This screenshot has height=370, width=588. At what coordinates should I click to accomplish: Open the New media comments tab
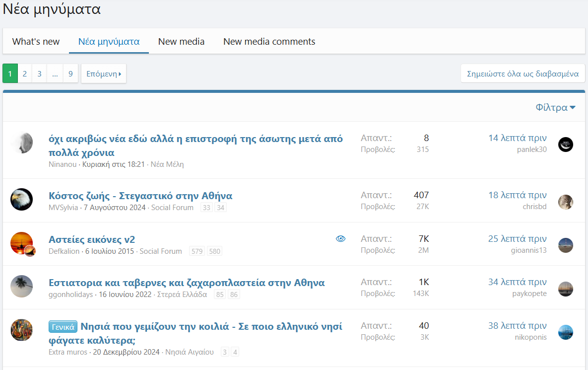(269, 42)
